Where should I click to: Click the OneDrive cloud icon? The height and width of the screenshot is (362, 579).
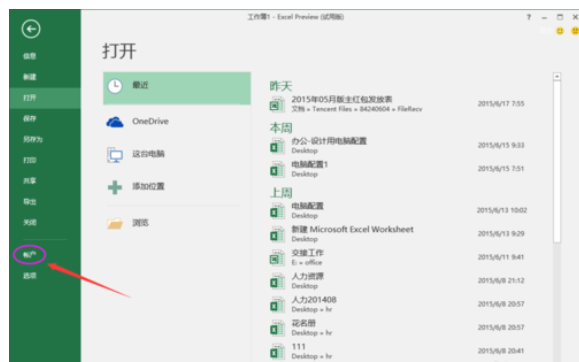click(115, 122)
